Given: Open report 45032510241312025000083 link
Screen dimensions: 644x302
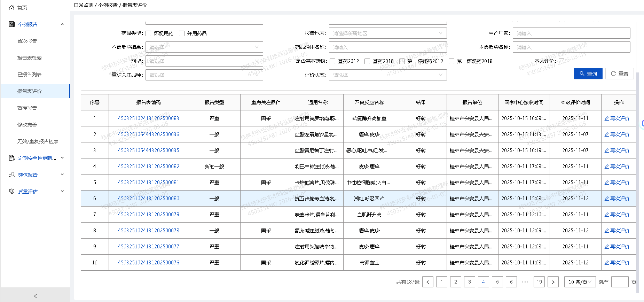Looking at the screenshot, I should [148, 118].
